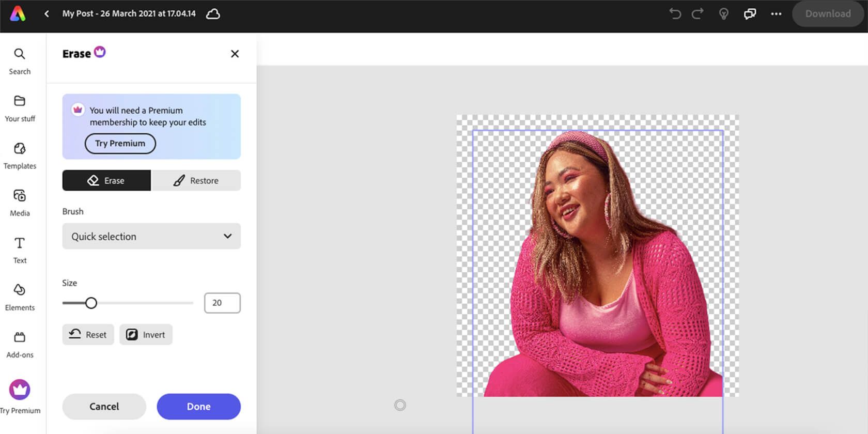The height and width of the screenshot is (434, 868).
Task: Open the three-dot more options menu
Action: click(776, 14)
